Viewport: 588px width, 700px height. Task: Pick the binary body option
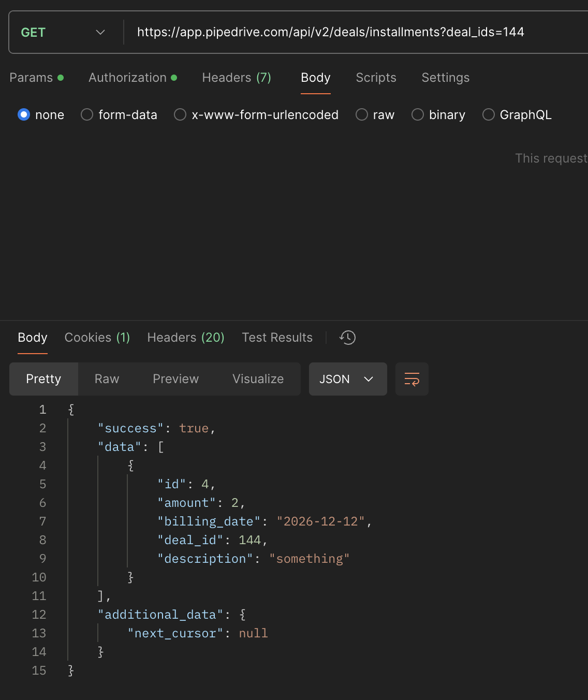(418, 114)
